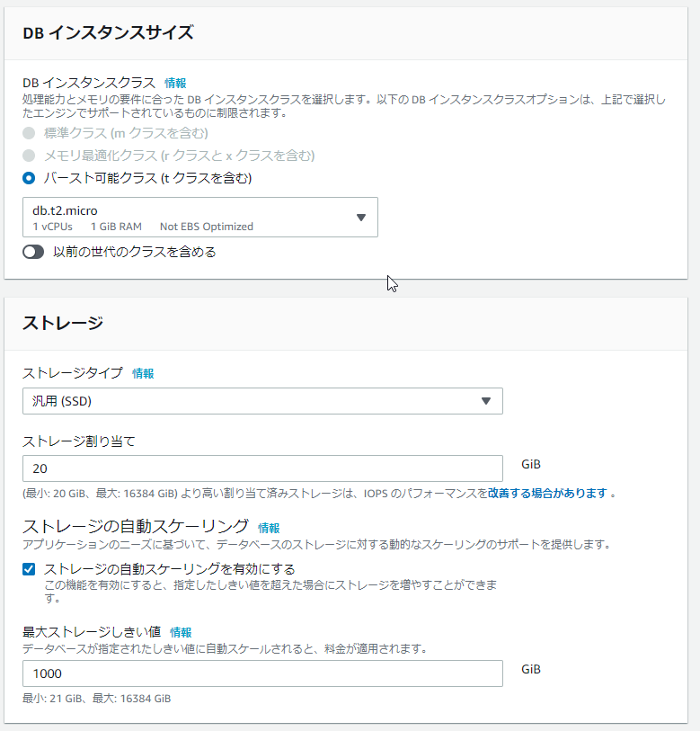Click the 最大ストレージしきい値 input showing 1000
700x731 pixels.
(262, 673)
